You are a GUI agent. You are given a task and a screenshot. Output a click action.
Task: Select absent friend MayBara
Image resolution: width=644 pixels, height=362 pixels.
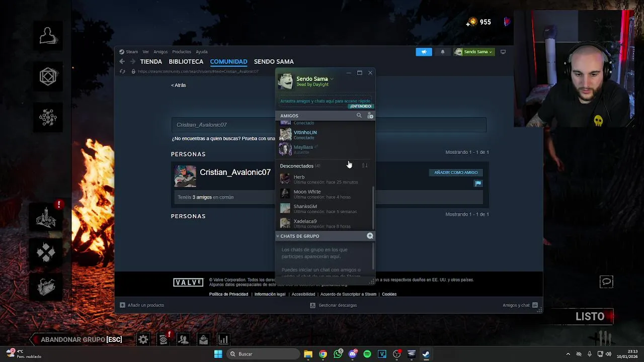[x=325, y=149]
